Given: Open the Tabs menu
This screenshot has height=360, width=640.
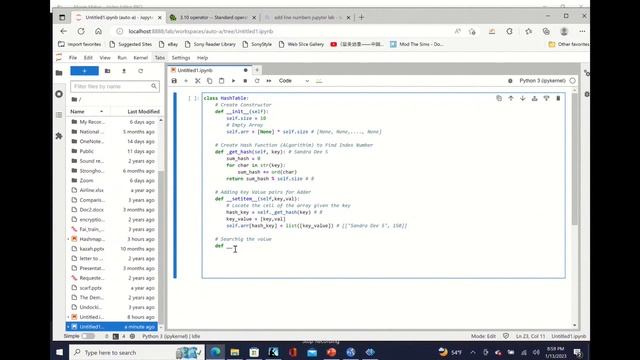Looking at the screenshot, I should coord(160,58).
